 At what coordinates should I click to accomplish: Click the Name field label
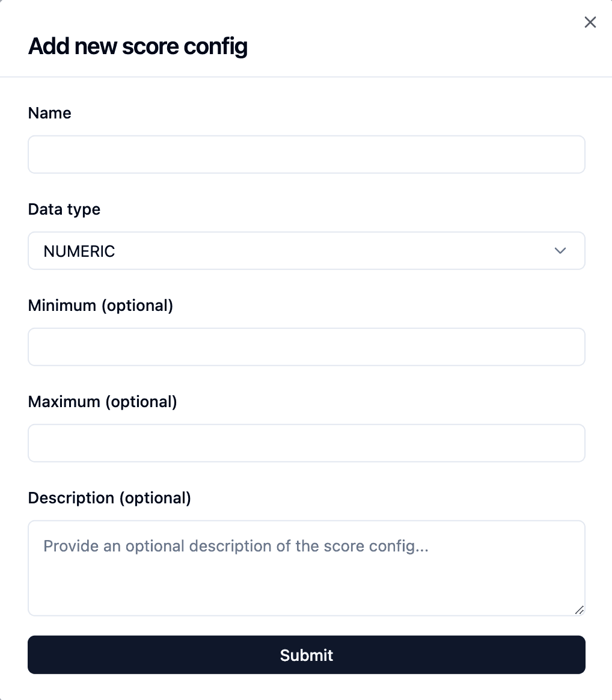coord(49,112)
